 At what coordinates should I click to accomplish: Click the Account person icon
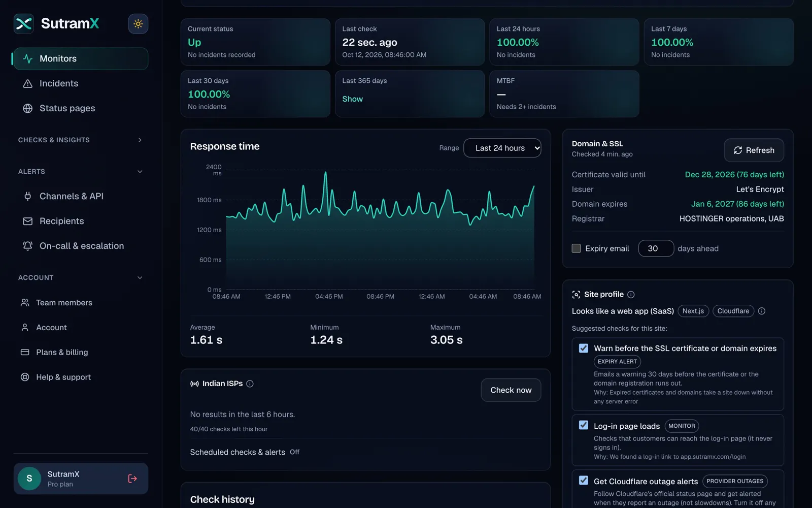(x=25, y=328)
